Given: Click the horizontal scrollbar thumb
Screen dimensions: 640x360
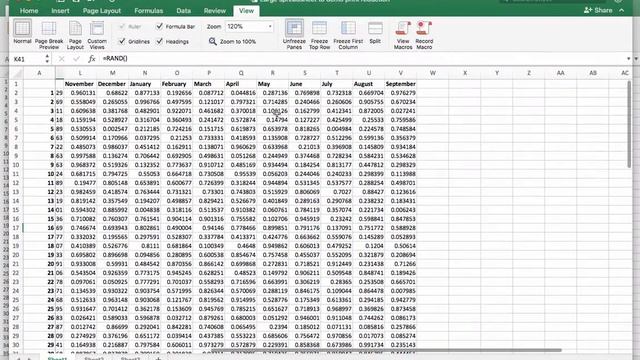Looking at the screenshot, I should [x=387, y=350].
